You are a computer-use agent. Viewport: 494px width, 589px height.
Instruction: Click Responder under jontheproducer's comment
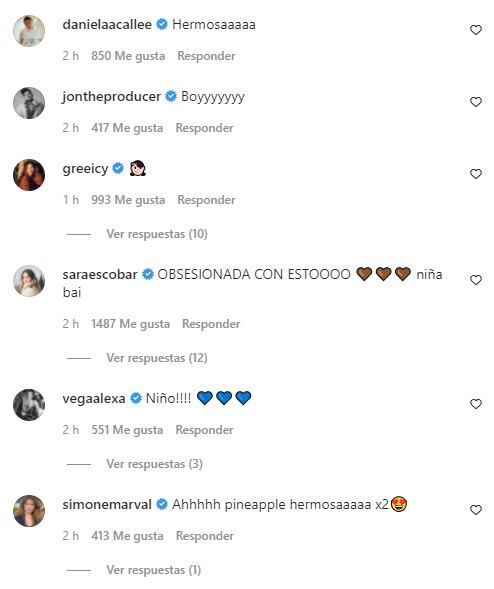point(204,128)
